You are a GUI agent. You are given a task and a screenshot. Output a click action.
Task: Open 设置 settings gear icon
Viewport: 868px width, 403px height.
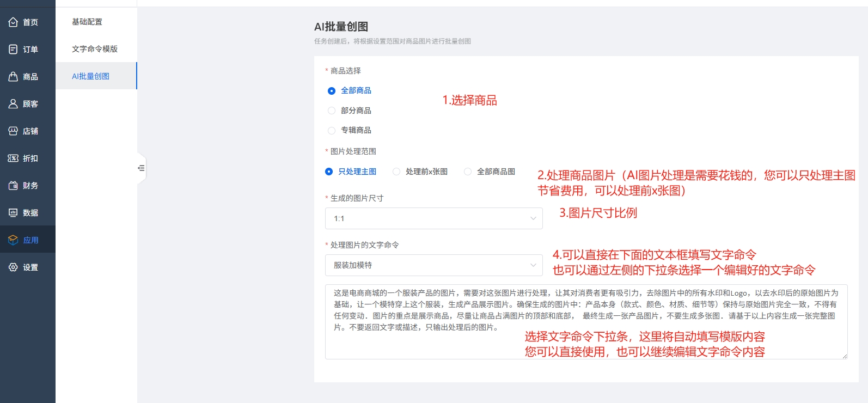click(x=13, y=267)
